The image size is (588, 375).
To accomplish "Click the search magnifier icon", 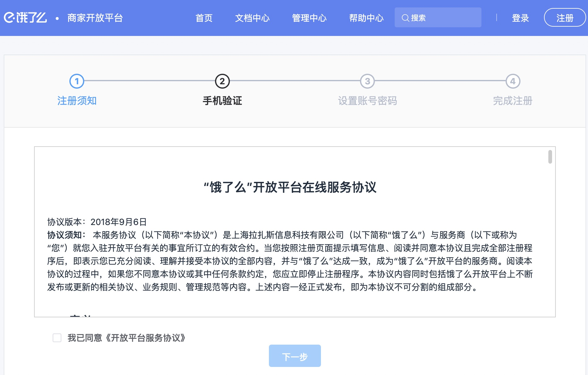I will click(x=405, y=18).
